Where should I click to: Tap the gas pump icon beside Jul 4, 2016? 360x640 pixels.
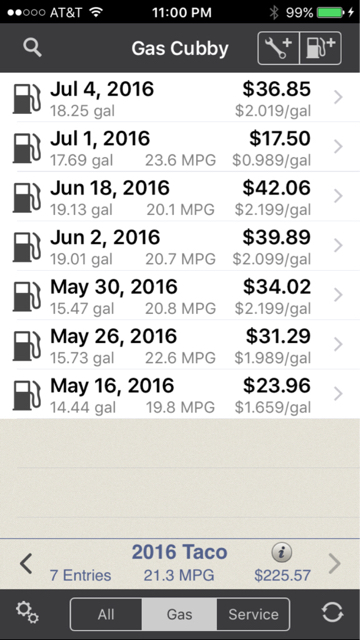pyautogui.click(x=27, y=98)
